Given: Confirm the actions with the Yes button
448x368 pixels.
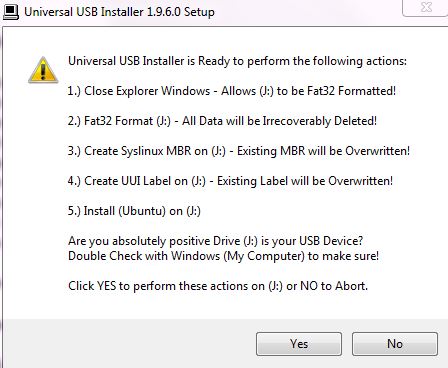Looking at the screenshot, I should (x=299, y=344).
